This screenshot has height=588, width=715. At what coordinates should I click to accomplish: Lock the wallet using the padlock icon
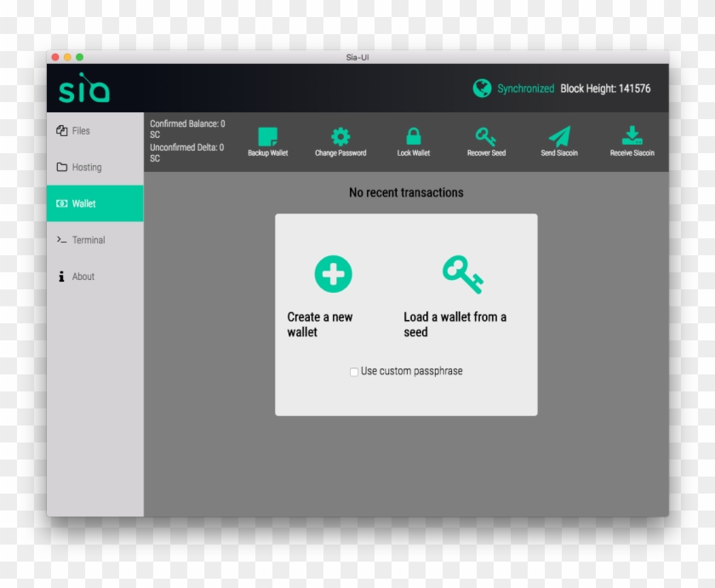(x=413, y=136)
